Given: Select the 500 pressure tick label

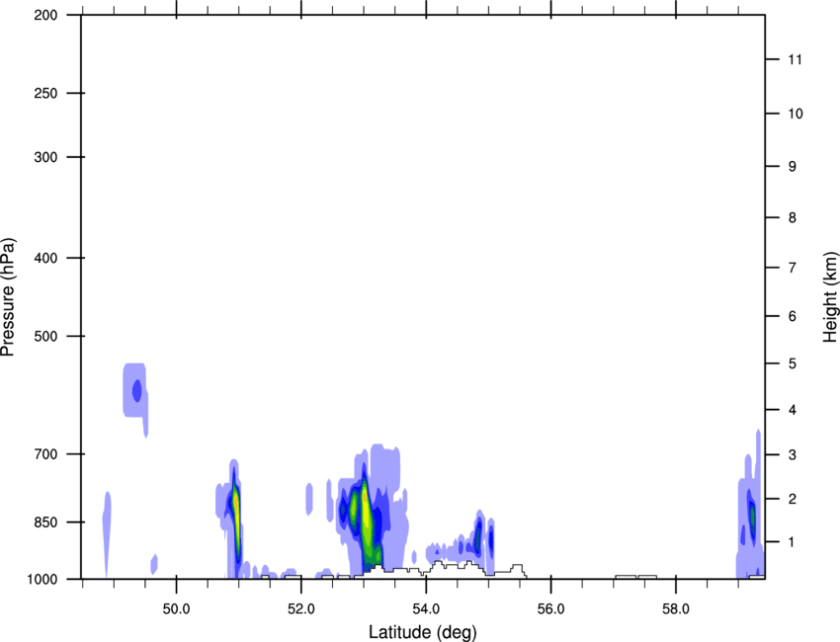Looking at the screenshot, I should click(x=45, y=336).
